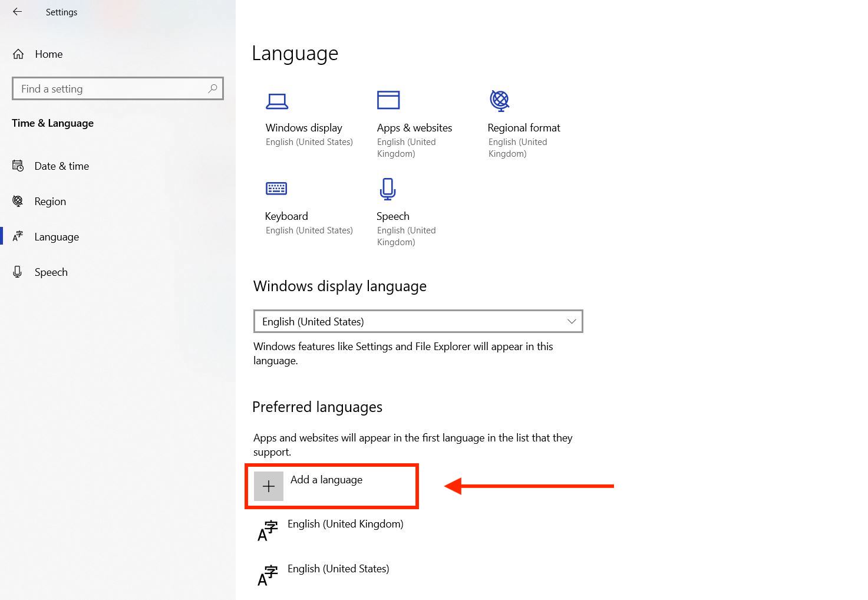Viewport: 868px width, 600px height.
Task: Click the Speech sidebar microphone icon
Action: pyautogui.click(x=18, y=272)
